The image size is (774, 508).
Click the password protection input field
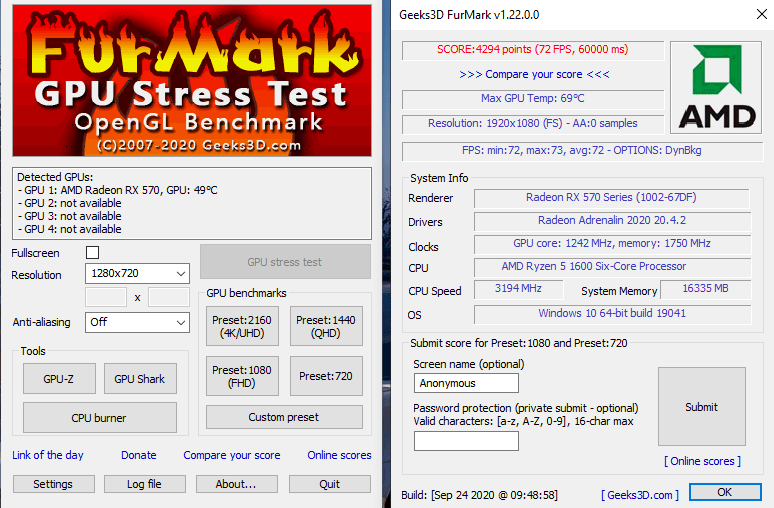pyautogui.click(x=466, y=441)
